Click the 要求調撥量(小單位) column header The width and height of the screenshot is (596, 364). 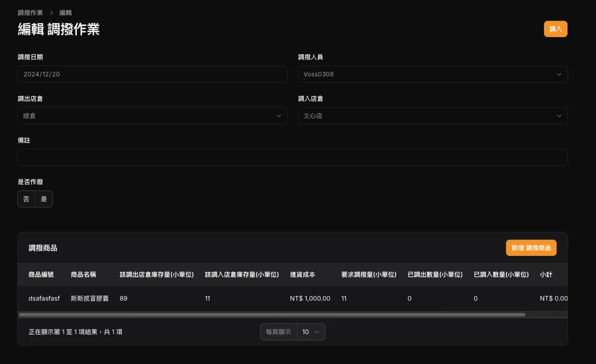coord(369,275)
